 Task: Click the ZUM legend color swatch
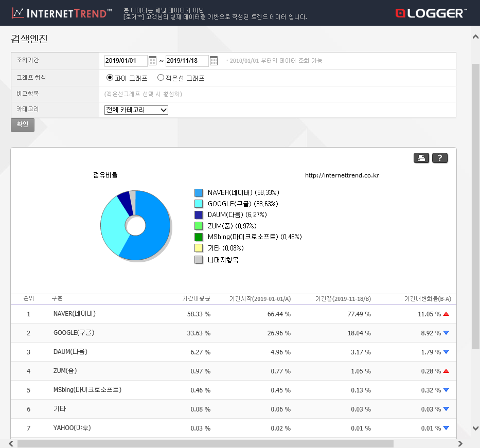click(x=199, y=226)
